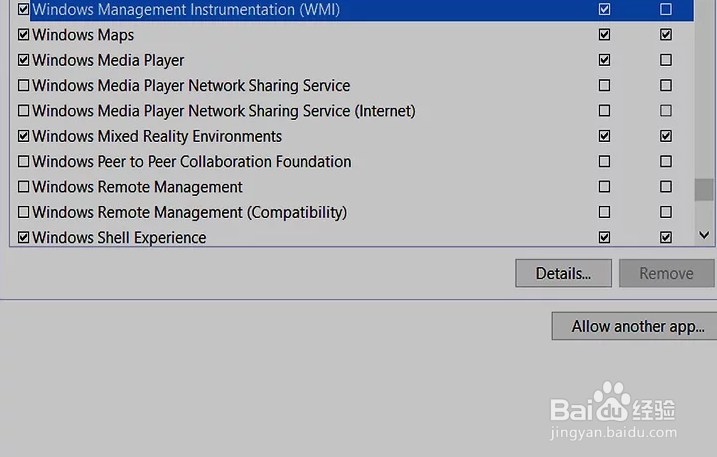Click the scrollbar down arrow in apps list
Image resolution: width=717 pixels, height=457 pixels.
point(704,235)
